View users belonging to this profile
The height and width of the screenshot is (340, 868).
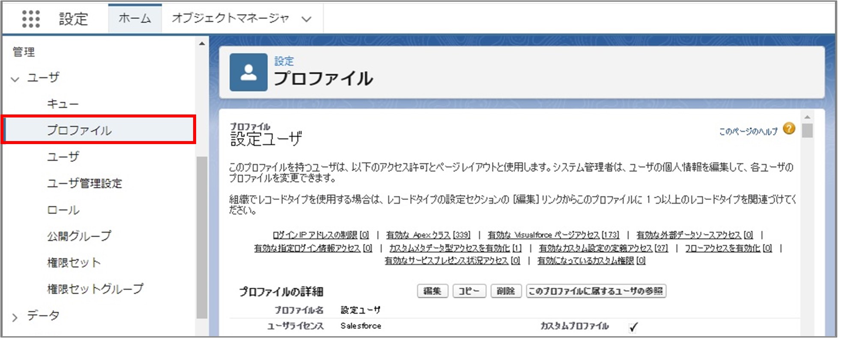tap(595, 291)
